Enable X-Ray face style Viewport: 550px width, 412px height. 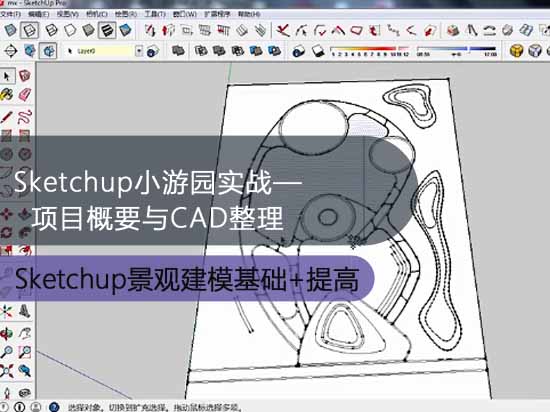tap(10, 31)
